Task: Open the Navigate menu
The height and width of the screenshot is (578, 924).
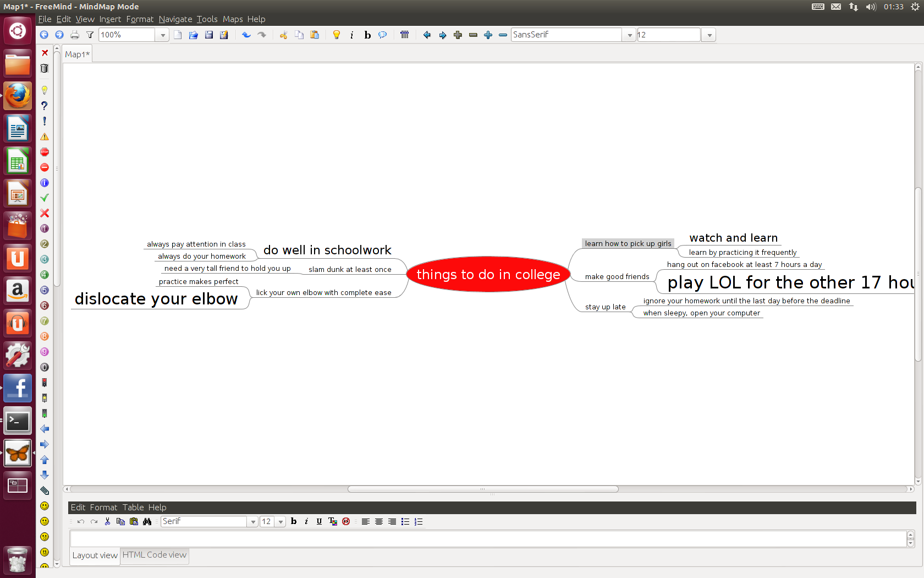Action: click(x=175, y=19)
